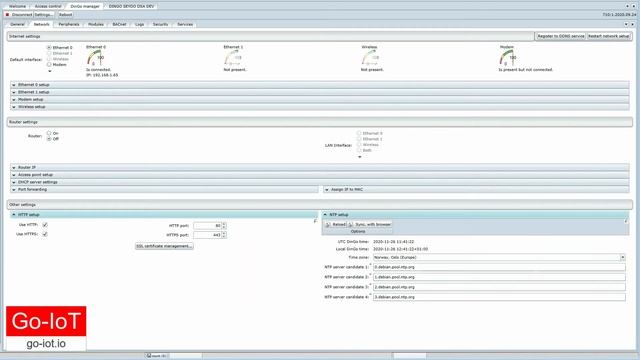Switch to the BACnet tab

click(119, 24)
